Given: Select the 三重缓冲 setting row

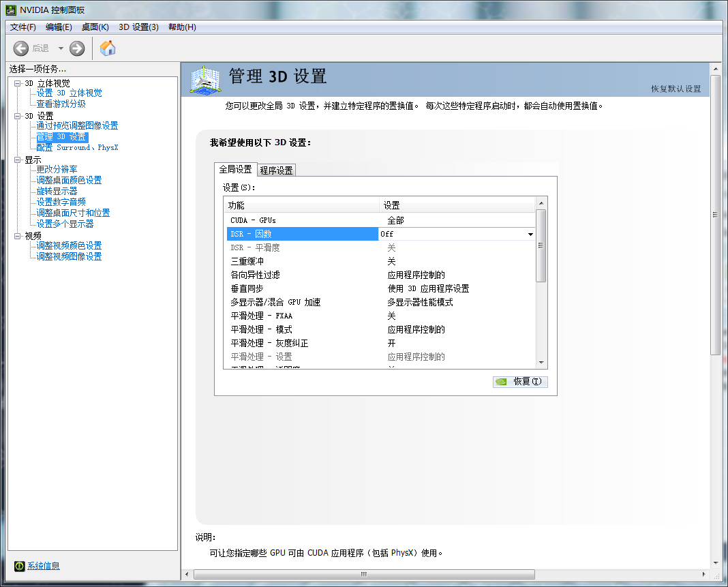Looking at the screenshot, I should point(381,261).
